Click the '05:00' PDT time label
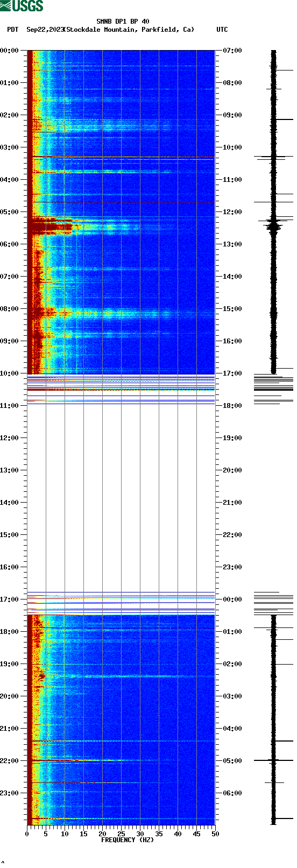297x868 pixels. point(9,212)
